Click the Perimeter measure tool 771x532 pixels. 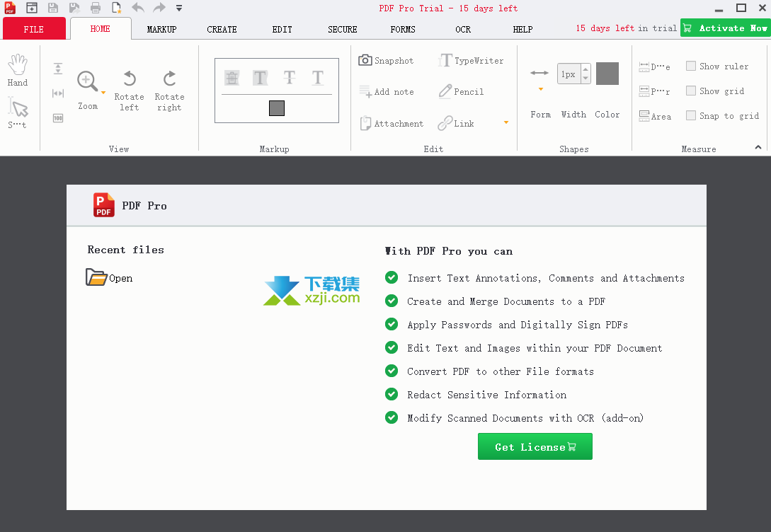click(x=654, y=91)
